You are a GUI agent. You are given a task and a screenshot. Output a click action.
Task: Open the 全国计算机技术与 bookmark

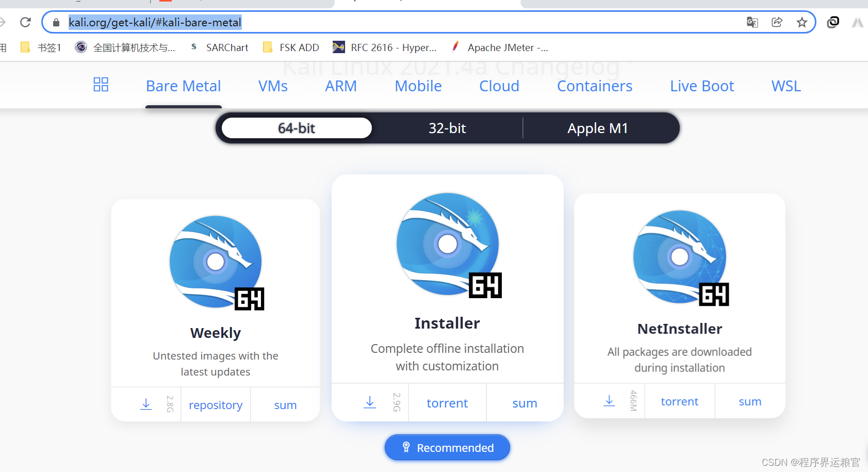coord(125,47)
